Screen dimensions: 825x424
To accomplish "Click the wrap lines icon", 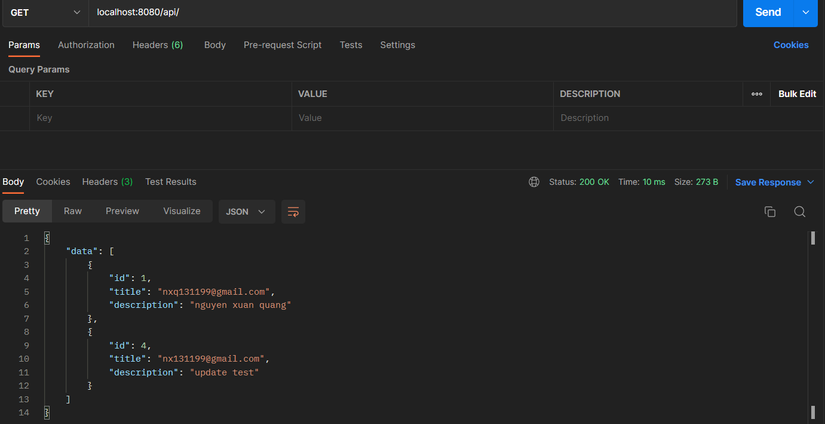I will coord(293,212).
